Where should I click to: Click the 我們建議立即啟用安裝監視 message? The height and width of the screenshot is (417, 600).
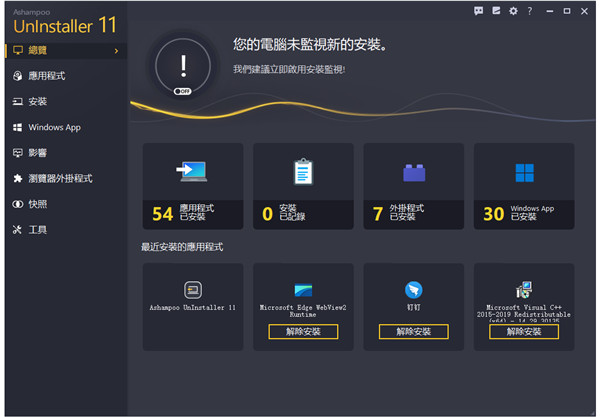(x=289, y=69)
